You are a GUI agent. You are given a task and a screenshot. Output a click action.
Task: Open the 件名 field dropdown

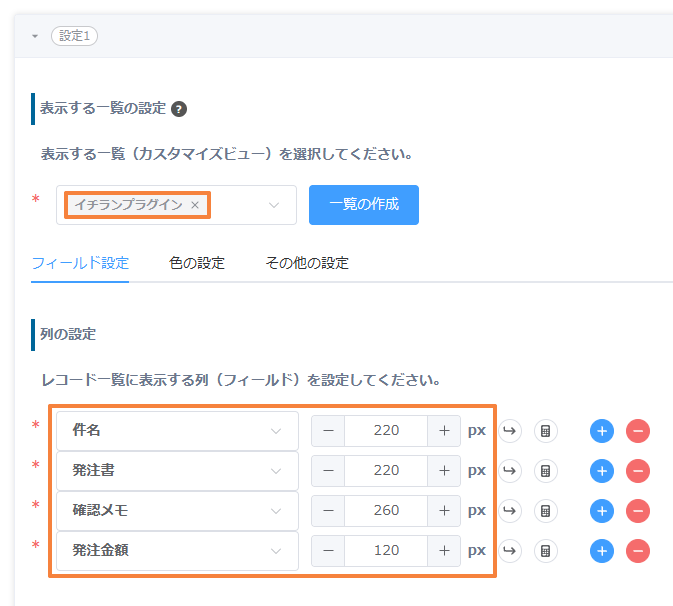point(177,430)
